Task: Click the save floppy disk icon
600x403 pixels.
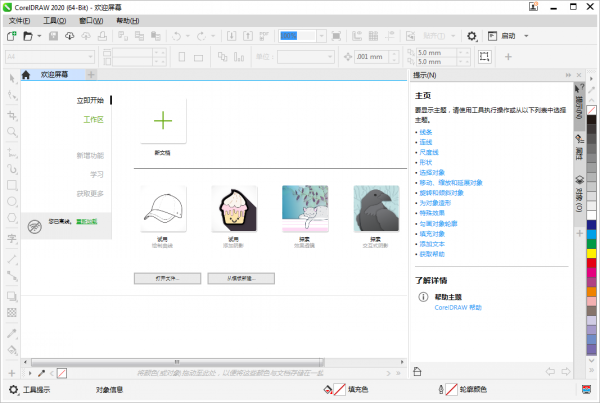Action: [x=53, y=36]
